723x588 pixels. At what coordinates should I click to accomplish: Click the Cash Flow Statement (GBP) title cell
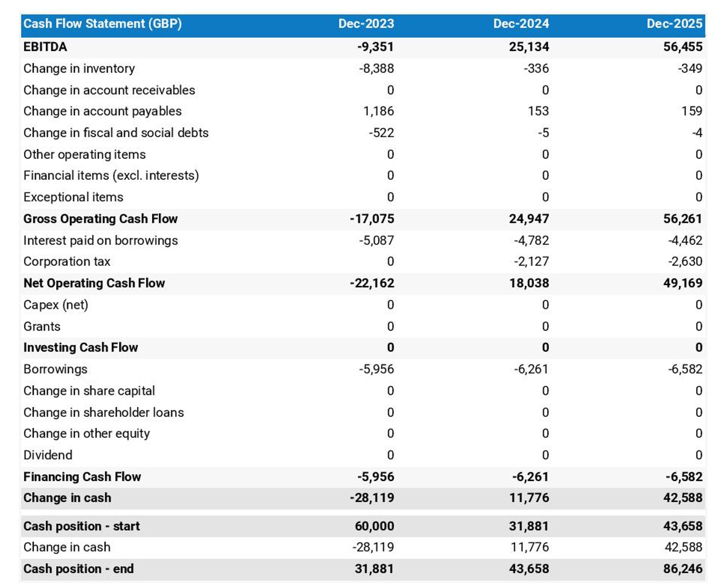pos(102,24)
